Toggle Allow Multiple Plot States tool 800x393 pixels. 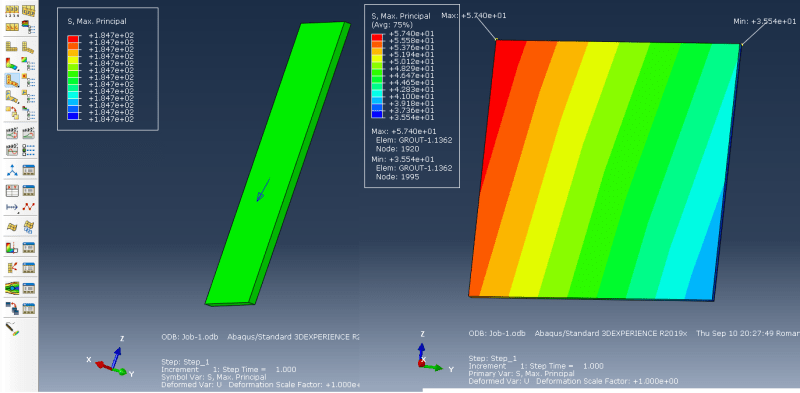pos(12,113)
